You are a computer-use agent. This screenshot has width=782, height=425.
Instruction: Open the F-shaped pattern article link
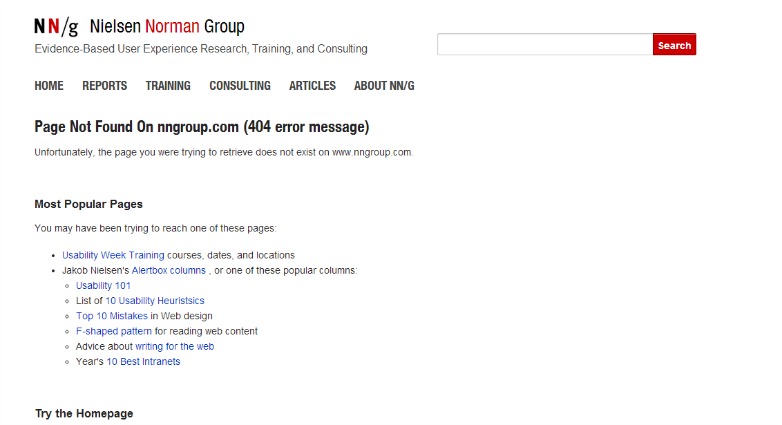click(x=114, y=331)
